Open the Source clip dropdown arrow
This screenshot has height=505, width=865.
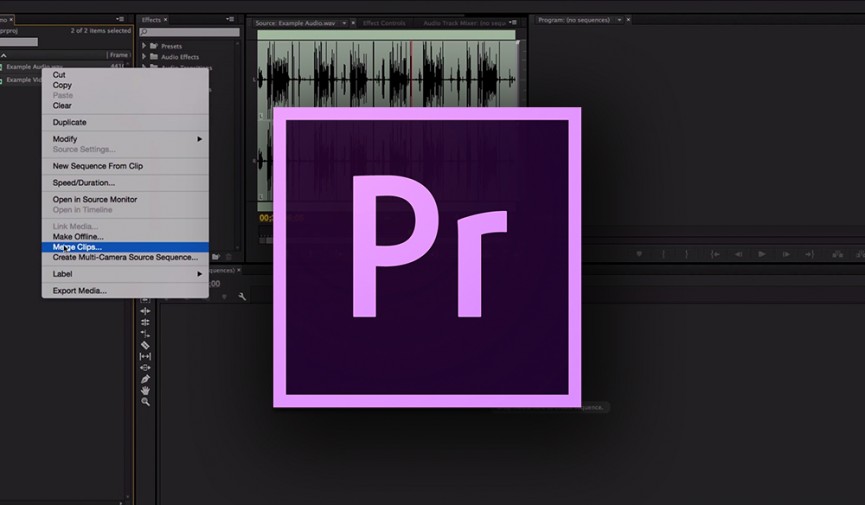[344, 23]
